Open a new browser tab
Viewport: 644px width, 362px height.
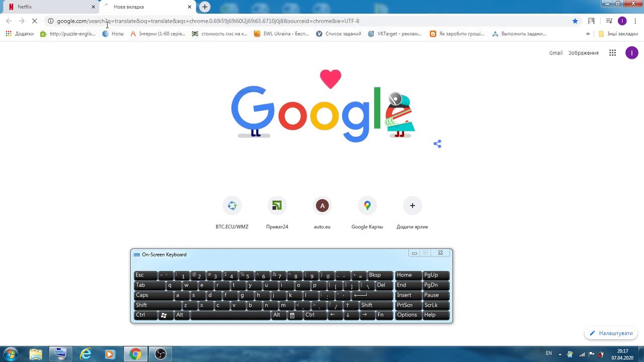click(x=205, y=7)
